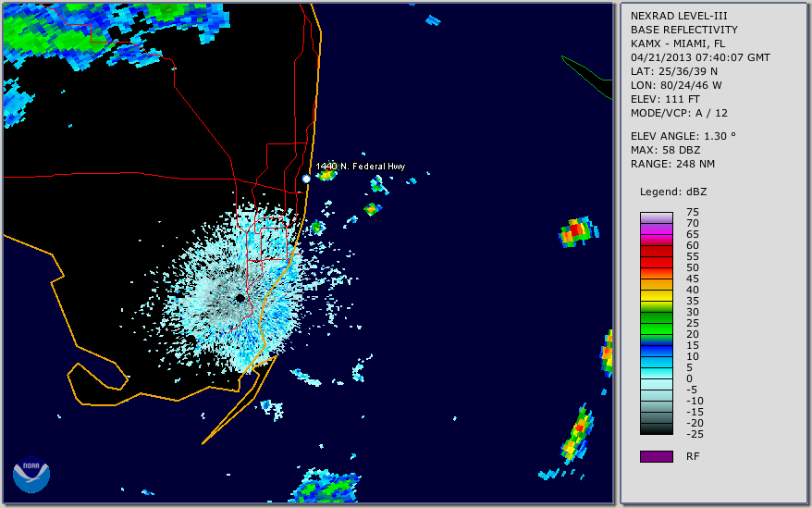The image size is (812, 508).
Task: Pick the black -25 dBZ legend band
Action: (x=657, y=429)
